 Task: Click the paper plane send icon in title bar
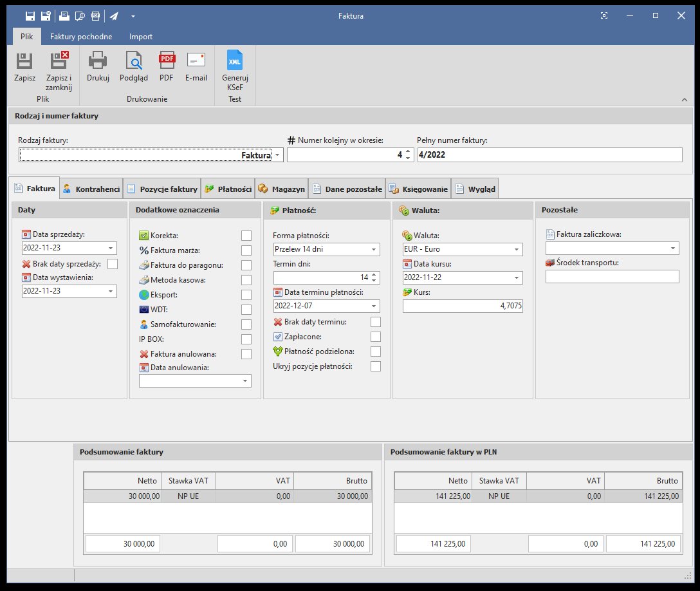[114, 15]
